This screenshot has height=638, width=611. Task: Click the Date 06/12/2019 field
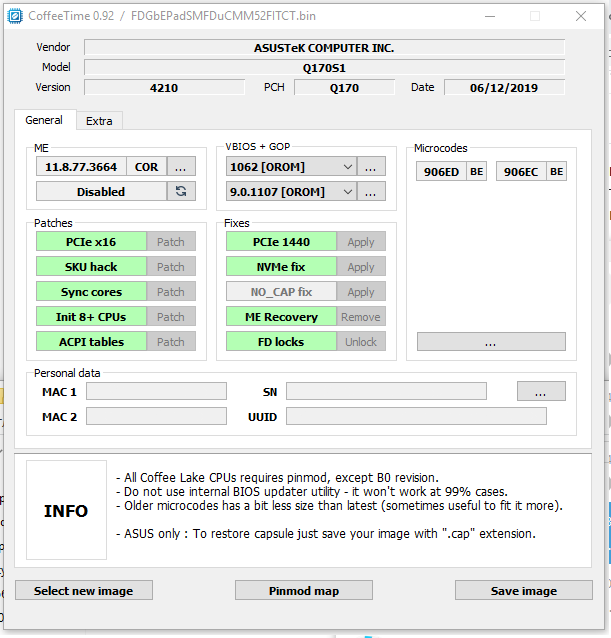[x=504, y=87]
